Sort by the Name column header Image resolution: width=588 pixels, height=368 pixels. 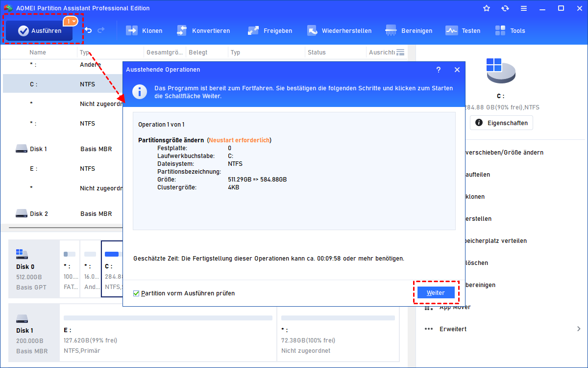click(38, 52)
